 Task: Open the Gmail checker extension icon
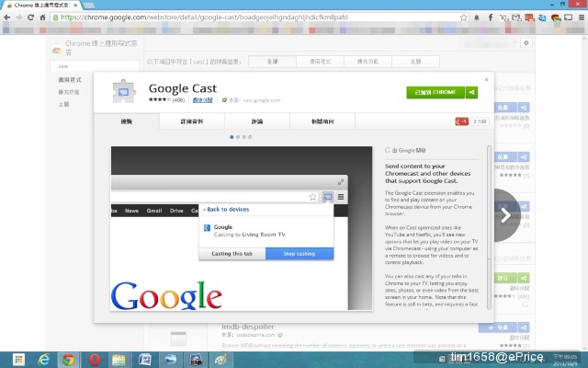[x=516, y=17]
